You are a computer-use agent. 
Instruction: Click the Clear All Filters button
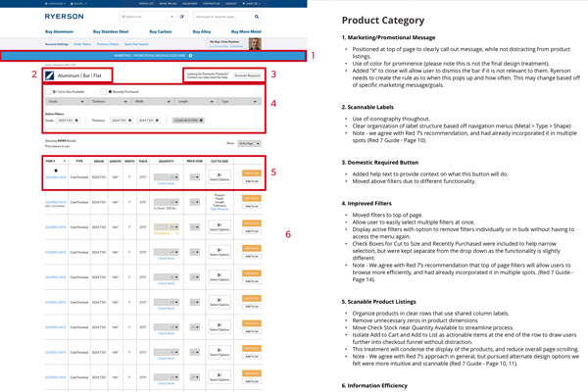(x=188, y=121)
